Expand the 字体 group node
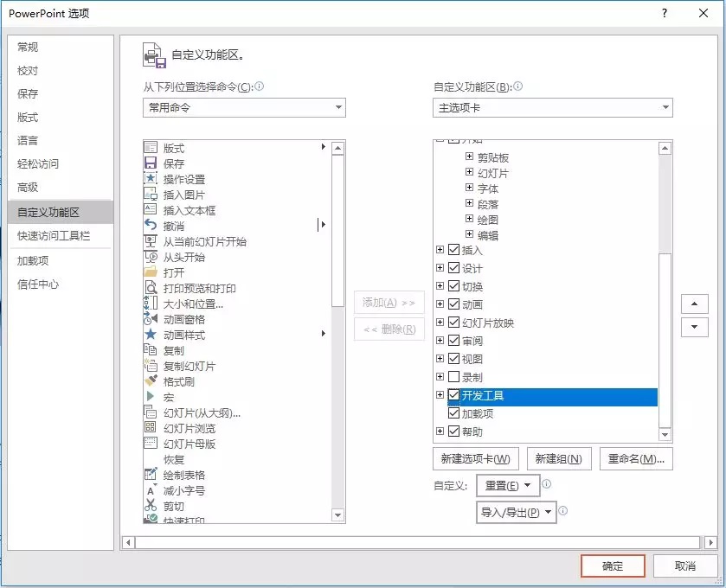The height and width of the screenshot is (588, 726). (469, 188)
